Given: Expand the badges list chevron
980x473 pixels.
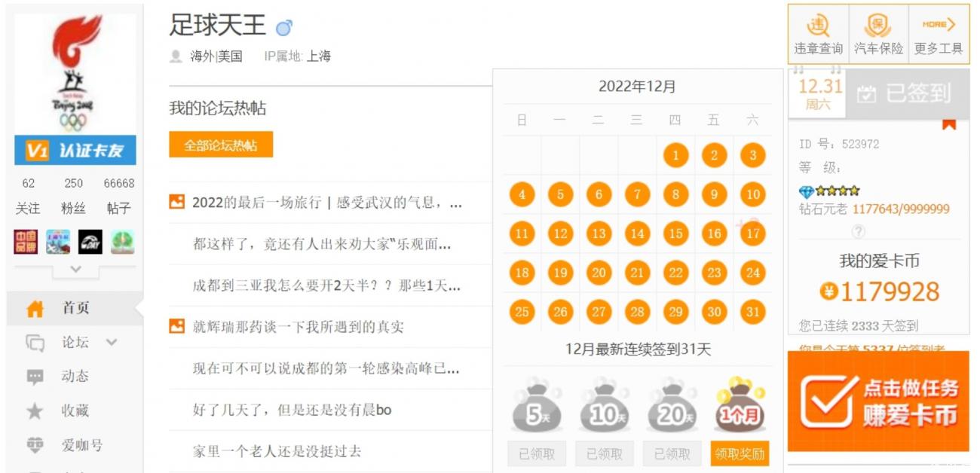Looking at the screenshot, I should pos(75,268).
